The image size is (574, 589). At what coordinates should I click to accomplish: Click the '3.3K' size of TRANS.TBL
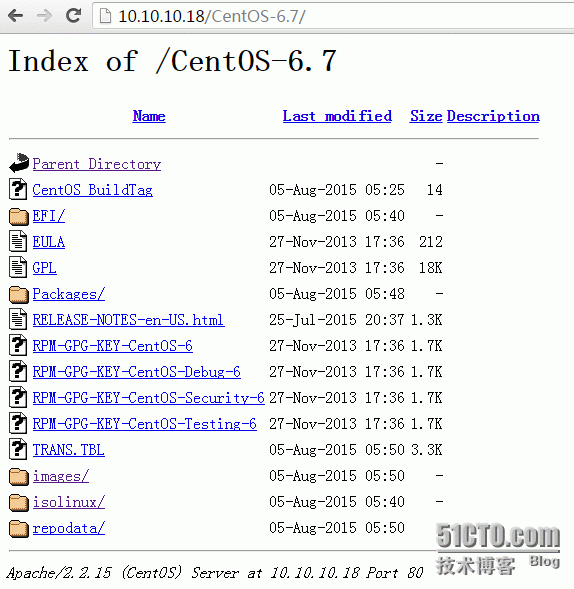pos(427,450)
